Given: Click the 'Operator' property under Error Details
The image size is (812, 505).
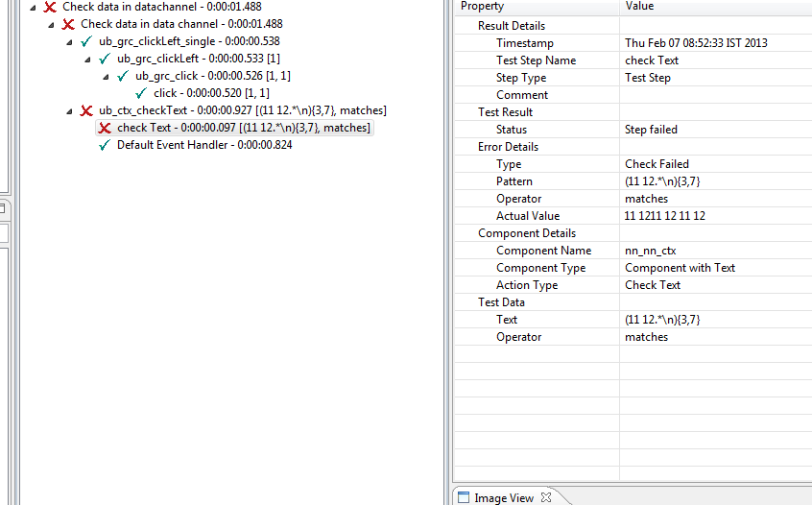Looking at the screenshot, I should pos(518,199).
